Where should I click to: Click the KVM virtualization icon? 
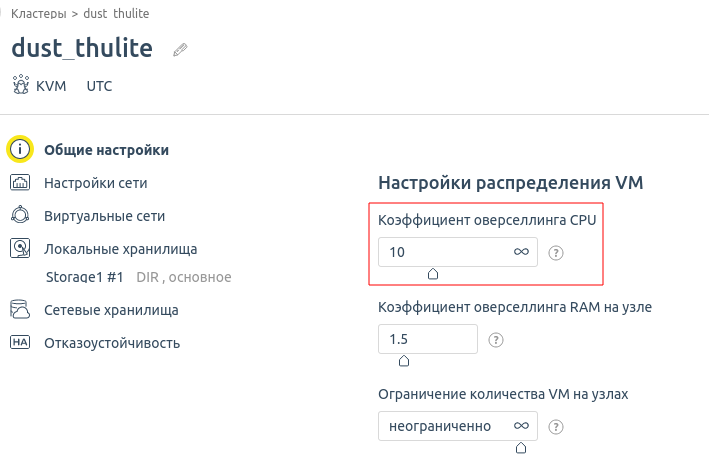[x=21, y=85]
